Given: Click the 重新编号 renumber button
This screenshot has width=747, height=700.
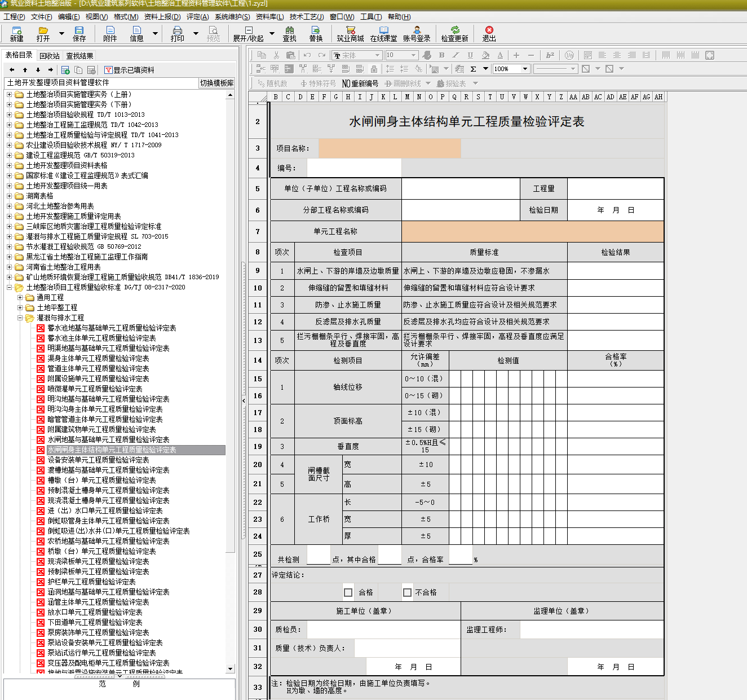Looking at the screenshot, I should click(x=360, y=83).
